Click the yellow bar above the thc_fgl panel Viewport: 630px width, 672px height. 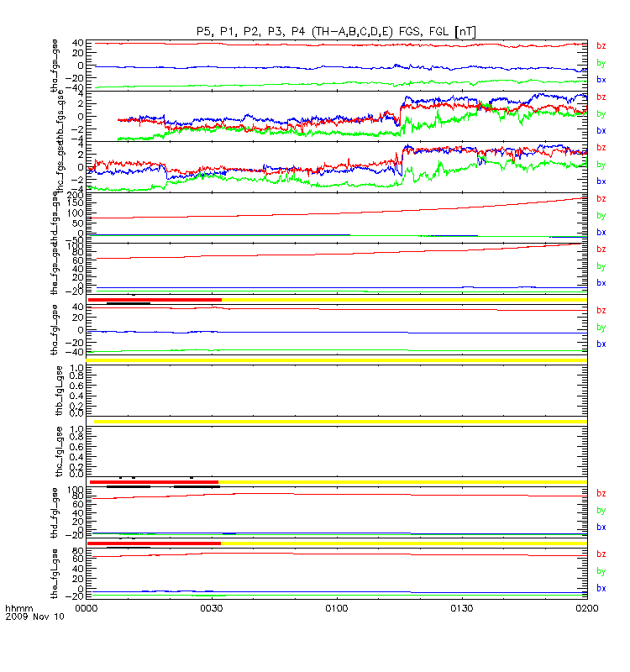pos(340,422)
